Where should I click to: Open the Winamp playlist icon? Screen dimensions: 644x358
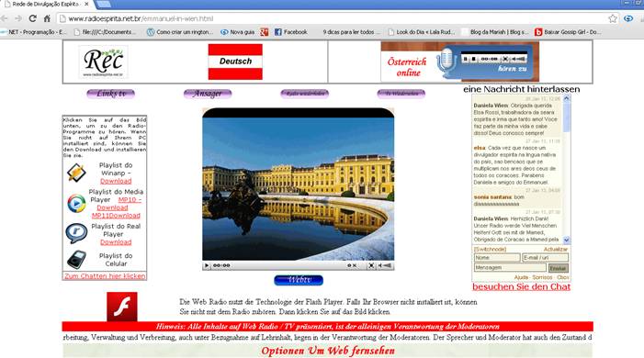coord(76,173)
